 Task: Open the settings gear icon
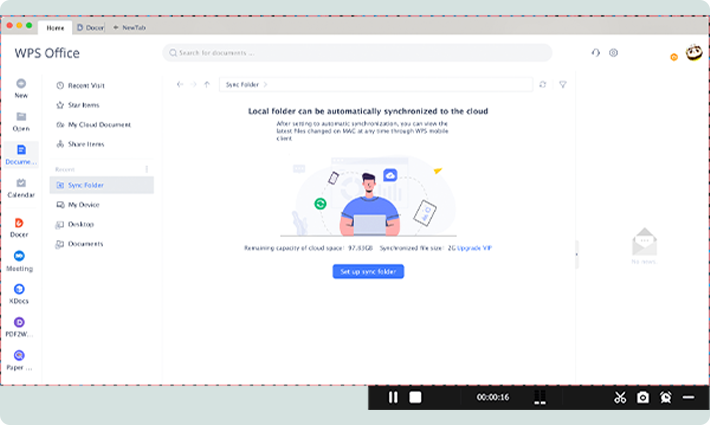614,53
